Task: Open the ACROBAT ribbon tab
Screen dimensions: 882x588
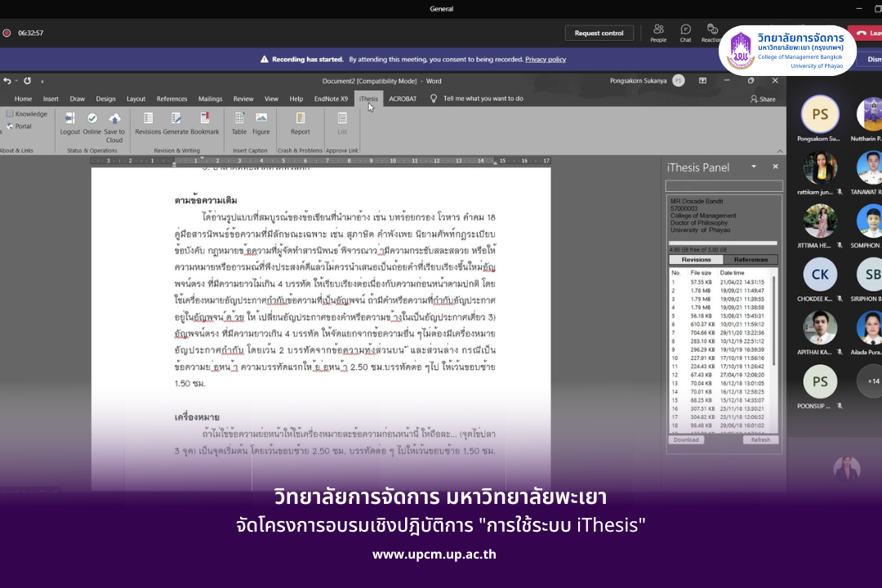Action: pos(403,99)
